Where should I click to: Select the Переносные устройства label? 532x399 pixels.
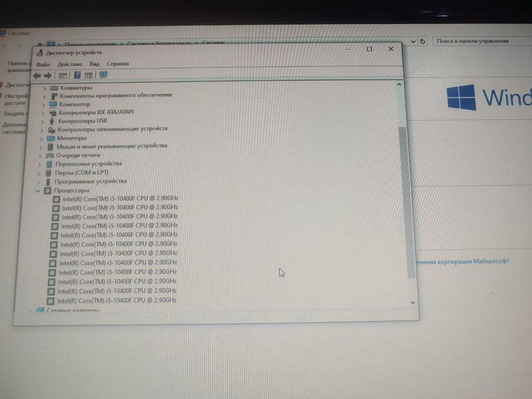pyautogui.click(x=88, y=164)
